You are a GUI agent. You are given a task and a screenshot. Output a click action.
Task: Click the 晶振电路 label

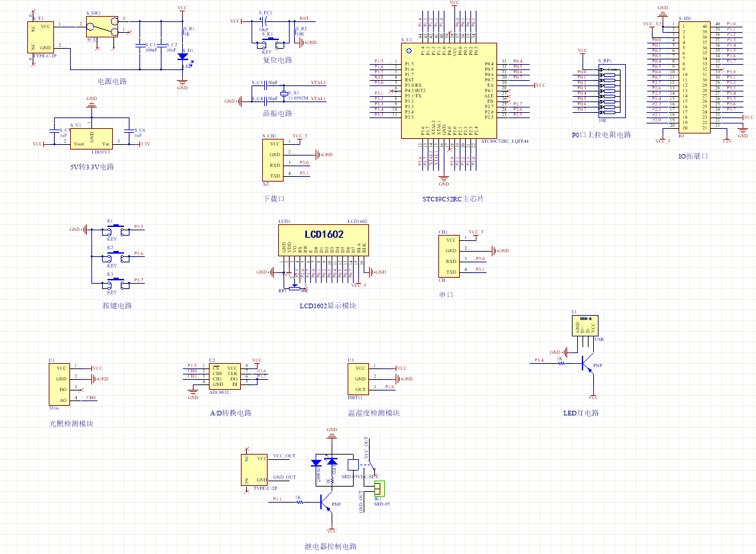pos(277,113)
